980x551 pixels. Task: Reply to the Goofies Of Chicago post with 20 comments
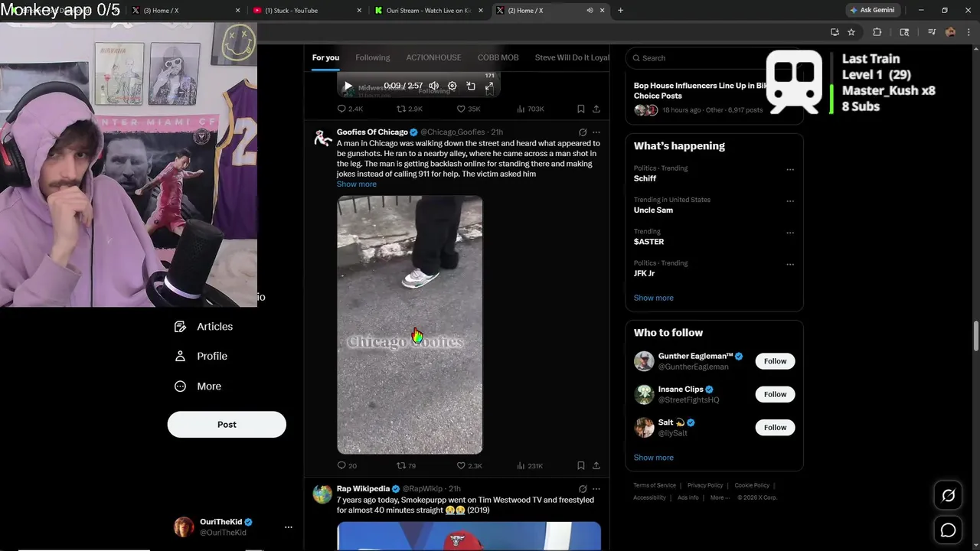347,465
